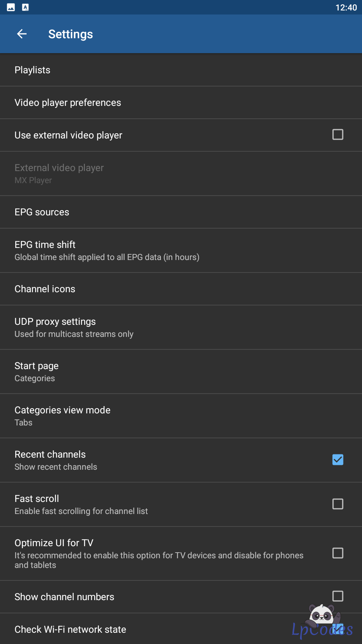Tap the Settings title text
Image resolution: width=362 pixels, height=644 pixels.
pyautogui.click(x=70, y=34)
